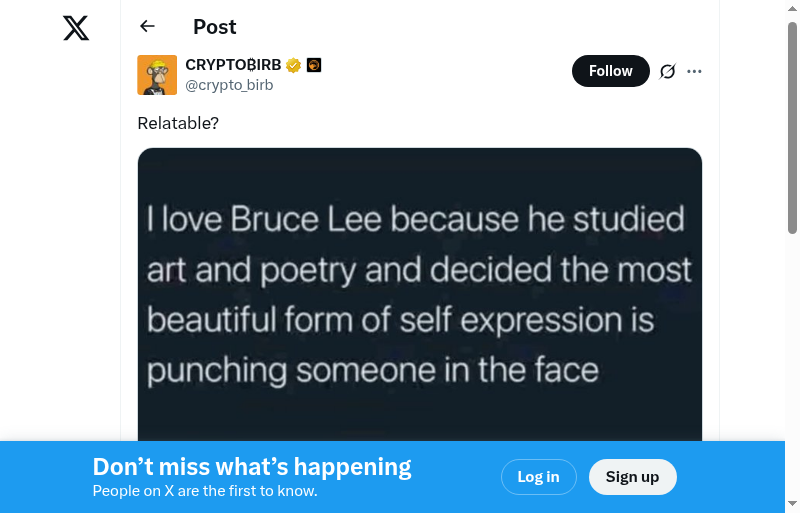Open the post's more options menu
800x513 pixels.
695,71
